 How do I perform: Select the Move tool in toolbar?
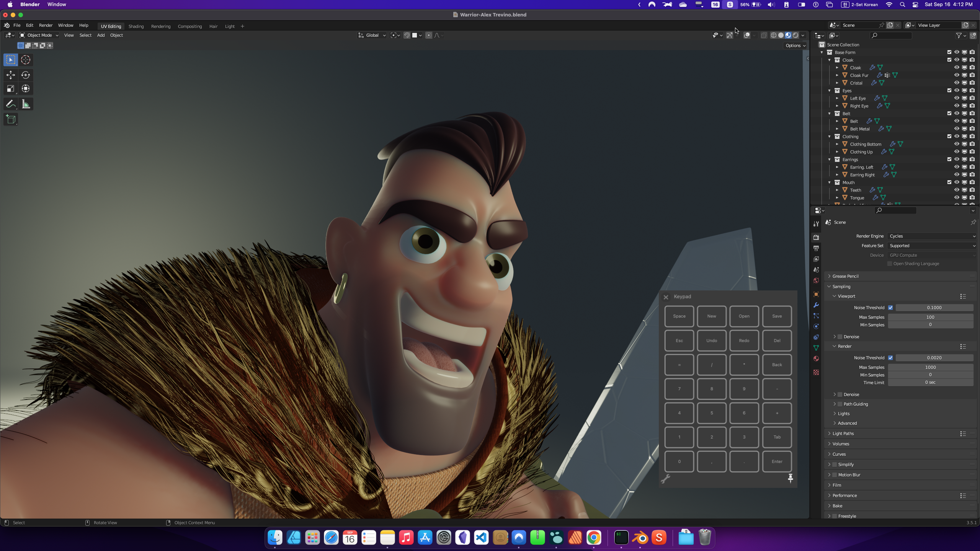click(11, 75)
